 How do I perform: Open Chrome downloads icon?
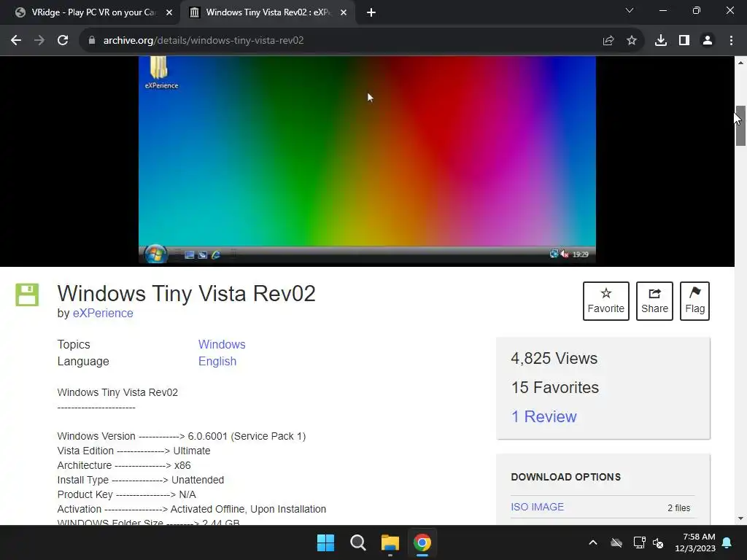coord(661,41)
